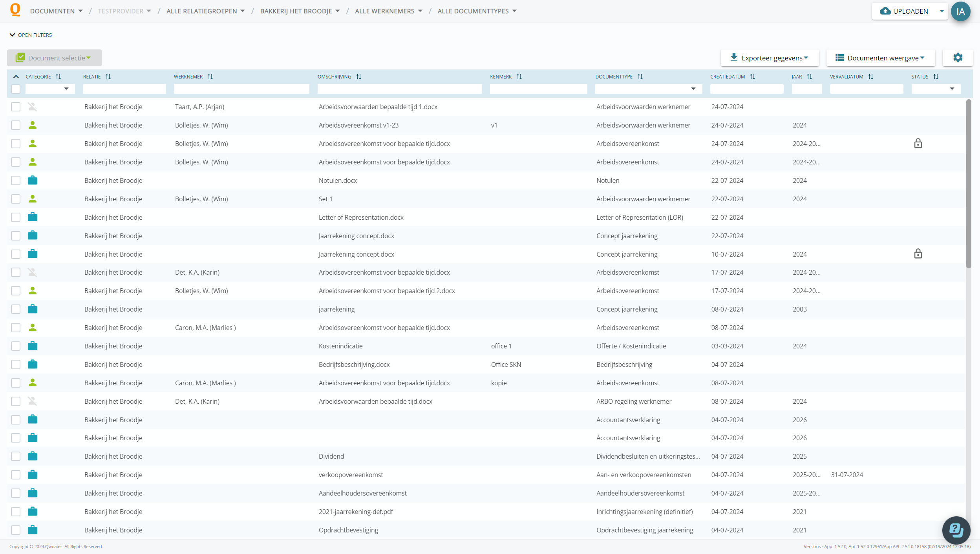The width and height of the screenshot is (980, 554).
Task: Sort by Omschrijving column arrows
Action: [x=358, y=77]
